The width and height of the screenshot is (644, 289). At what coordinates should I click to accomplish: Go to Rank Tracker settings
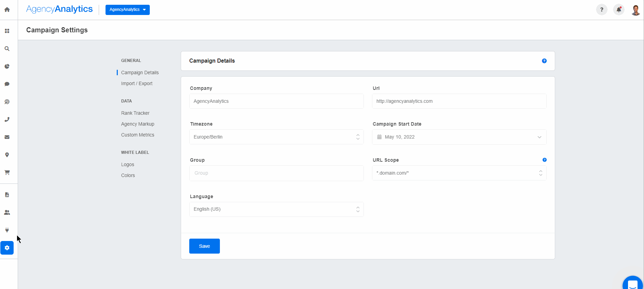pyautogui.click(x=135, y=113)
